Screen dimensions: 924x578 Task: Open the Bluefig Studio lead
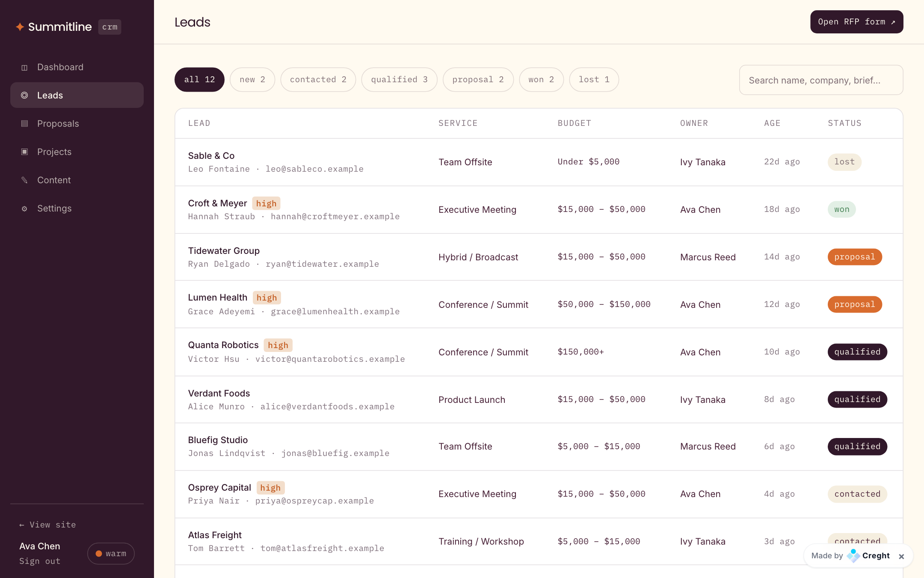pos(539,447)
